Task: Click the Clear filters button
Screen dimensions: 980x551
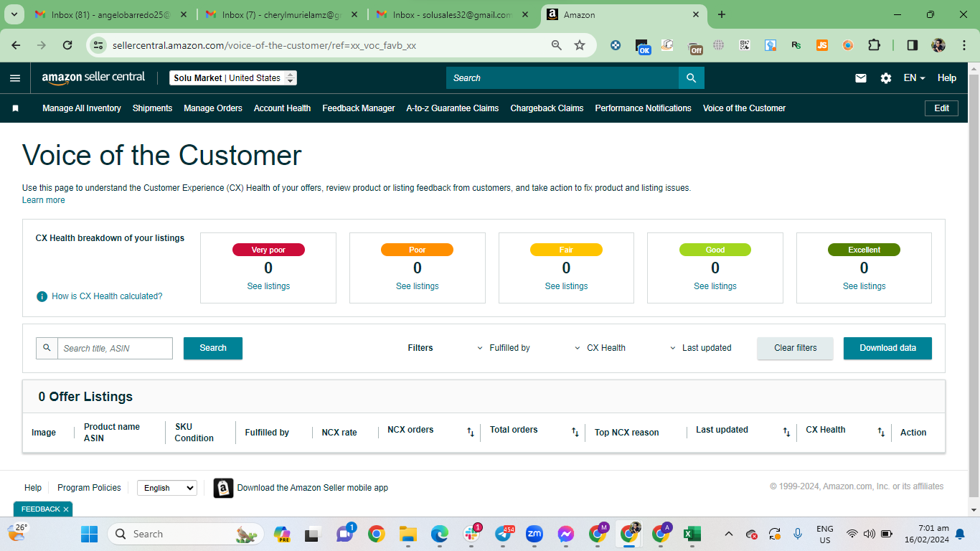Action: click(x=796, y=348)
